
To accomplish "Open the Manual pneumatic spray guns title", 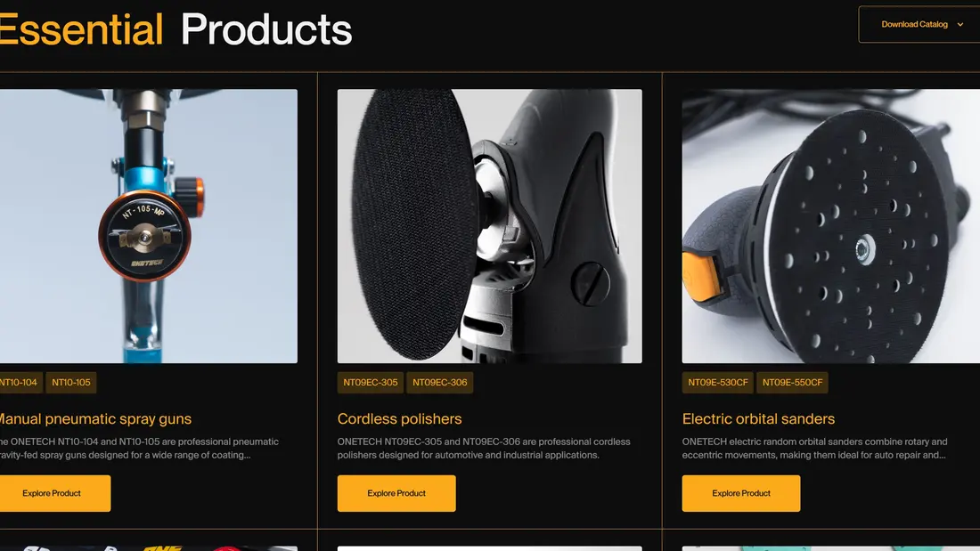I will click(x=95, y=418).
